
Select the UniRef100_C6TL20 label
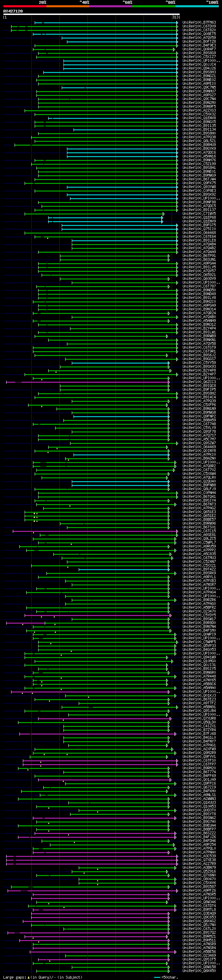tap(199, 929)
